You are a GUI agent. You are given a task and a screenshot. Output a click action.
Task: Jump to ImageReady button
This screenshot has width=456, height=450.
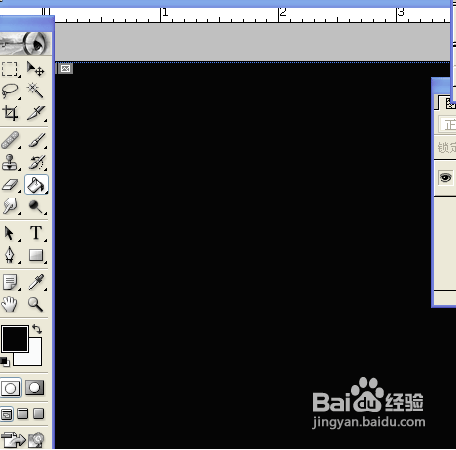23,439
